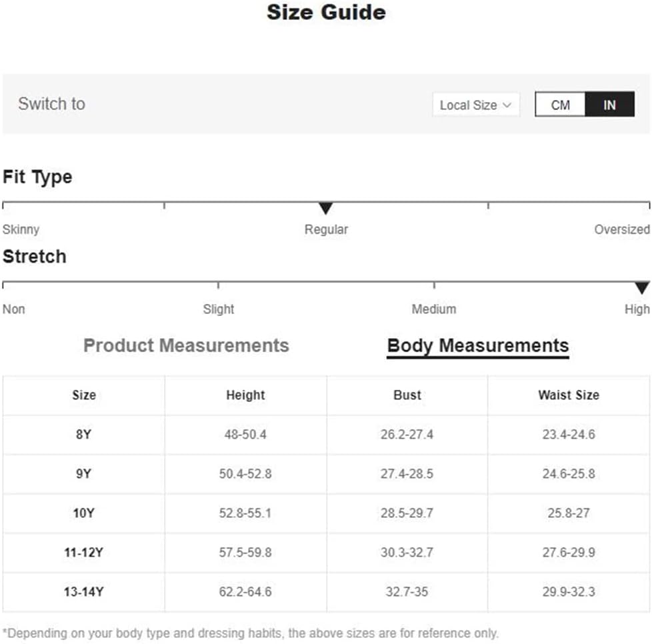Open the Local Size dropdown
The height and width of the screenshot is (644, 652).
(476, 105)
